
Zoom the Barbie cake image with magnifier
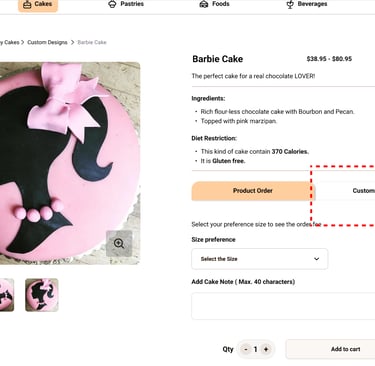(119, 244)
